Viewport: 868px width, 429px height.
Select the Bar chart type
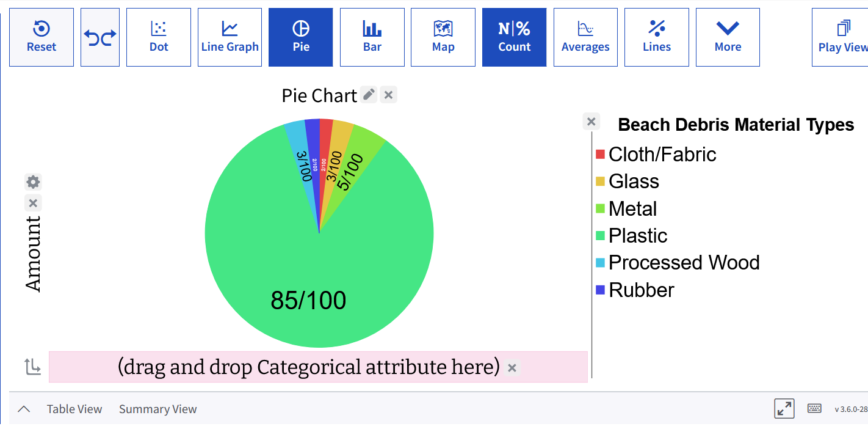pos(372,37)
